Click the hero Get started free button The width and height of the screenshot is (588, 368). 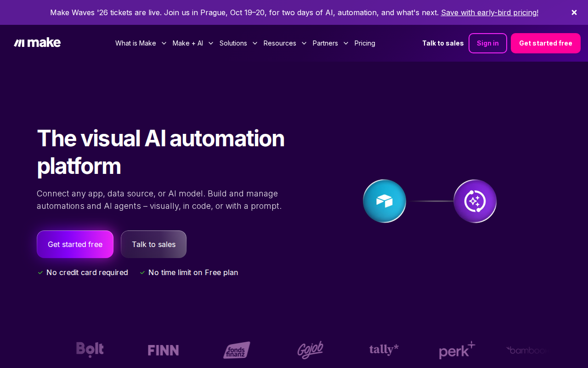[75, 244]
